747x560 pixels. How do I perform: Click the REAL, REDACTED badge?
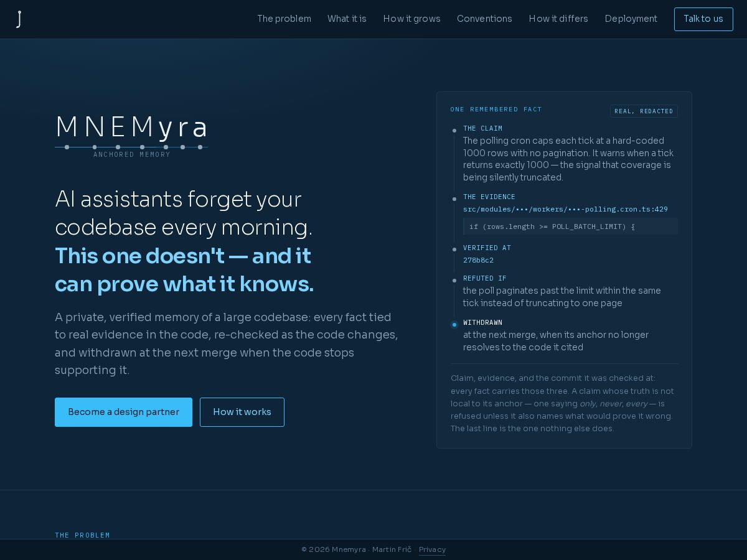pyautogui.click(x=644, y=111)
